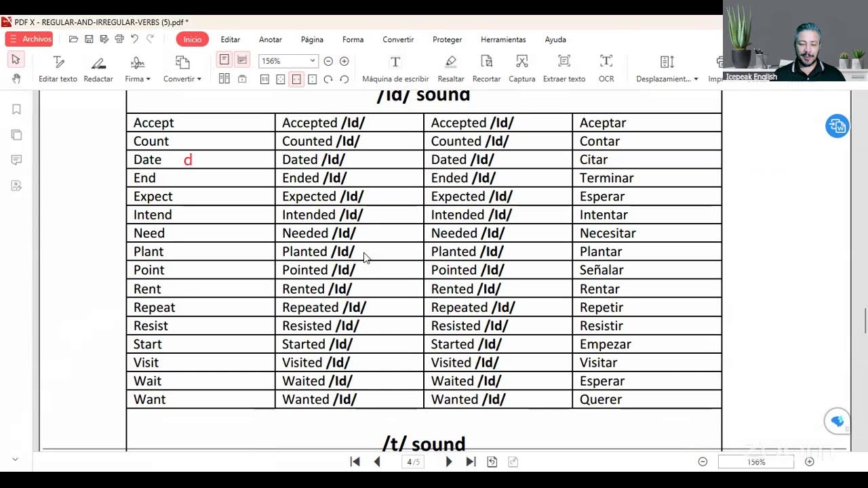868x488 pixels.
Task: Click the status bar zoom in button
Action: 809,462
